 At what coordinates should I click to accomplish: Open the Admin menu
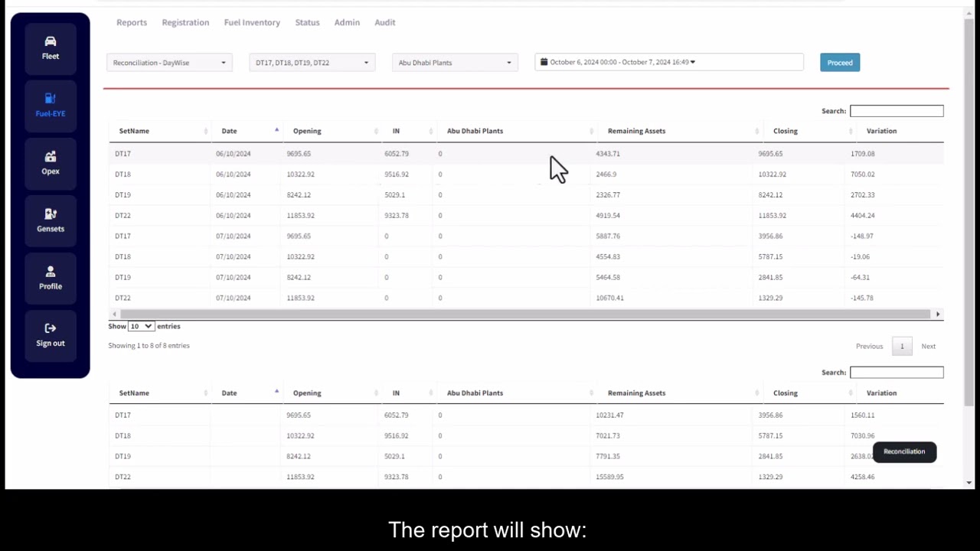pos(347,22)
